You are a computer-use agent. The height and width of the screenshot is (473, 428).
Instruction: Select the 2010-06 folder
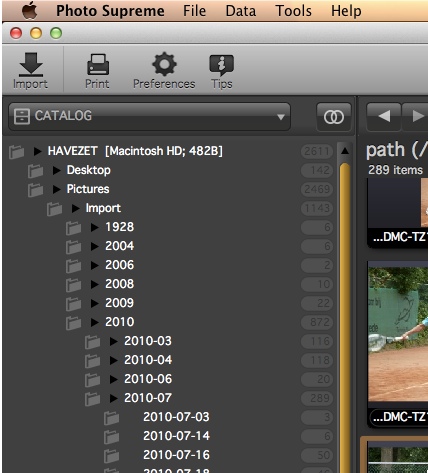click(148, 379)
